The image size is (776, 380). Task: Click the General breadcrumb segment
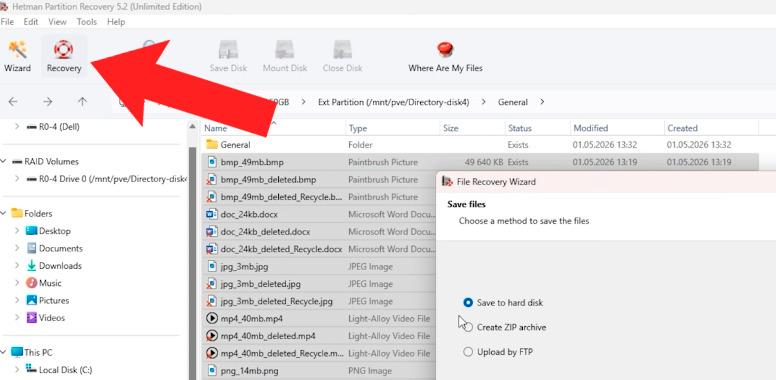[x=513, y=102]
